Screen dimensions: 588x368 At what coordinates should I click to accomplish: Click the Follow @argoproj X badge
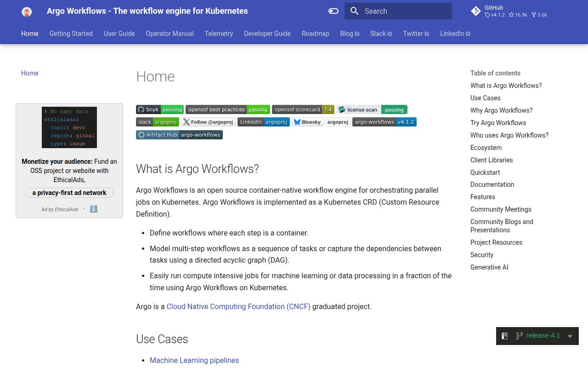pos(208,122)
